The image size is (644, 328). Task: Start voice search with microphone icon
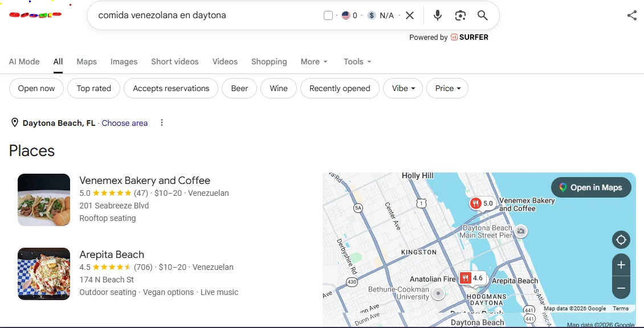click(438, 15)
